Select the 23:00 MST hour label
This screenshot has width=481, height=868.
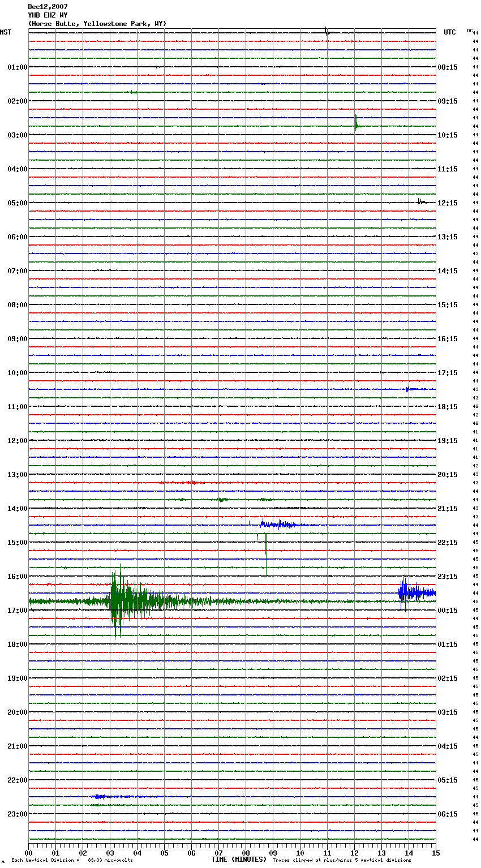pos(17,814)
